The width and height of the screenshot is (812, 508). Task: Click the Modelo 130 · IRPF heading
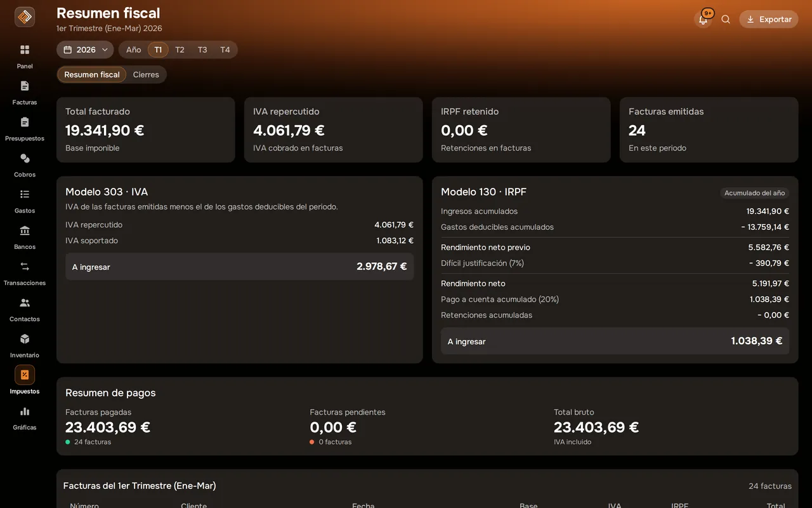click(x=484, y=192)
